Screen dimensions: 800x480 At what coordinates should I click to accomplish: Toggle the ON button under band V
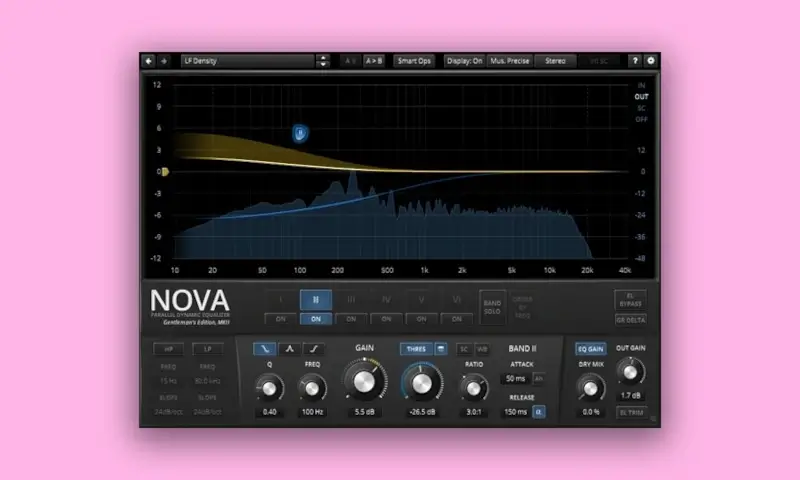421,319
